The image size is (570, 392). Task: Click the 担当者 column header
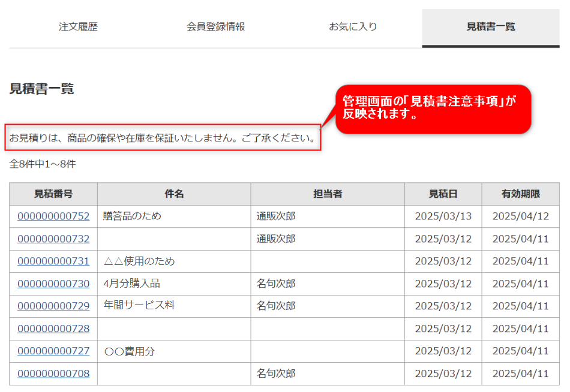point(328,194)
